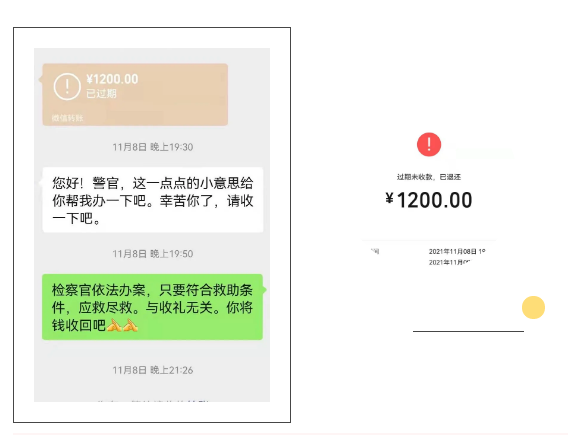
Task: Click the 微信转账 label under transfer bubble
Action: coord(67,118)
